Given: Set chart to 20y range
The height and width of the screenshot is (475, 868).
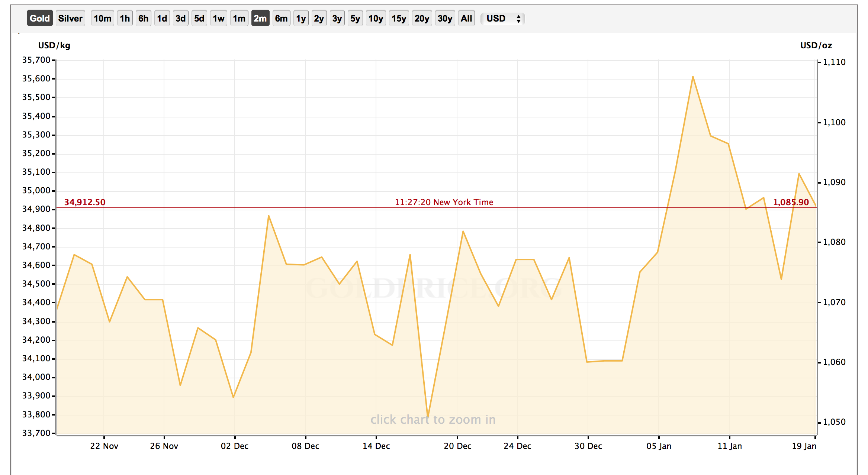Looking at the screenshot, I should point(422,18).
